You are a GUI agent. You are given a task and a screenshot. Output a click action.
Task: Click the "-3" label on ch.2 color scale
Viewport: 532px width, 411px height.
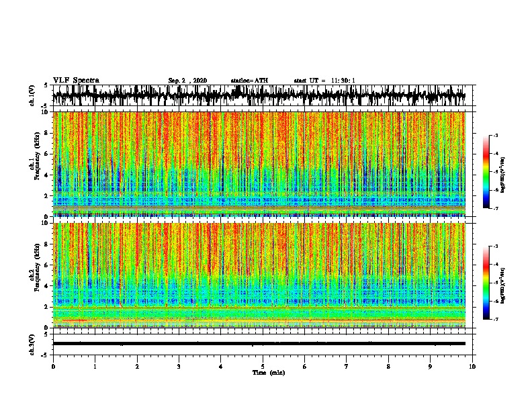click(x=495, y=246)
